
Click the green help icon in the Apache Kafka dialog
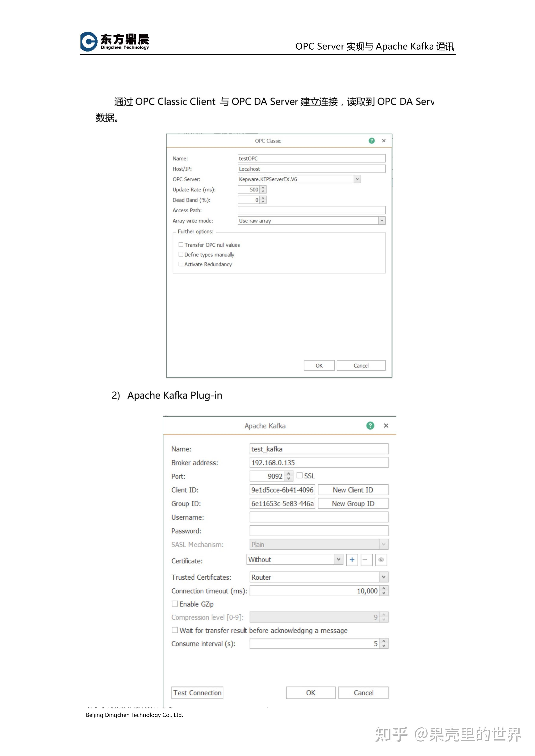click(370, 425)
